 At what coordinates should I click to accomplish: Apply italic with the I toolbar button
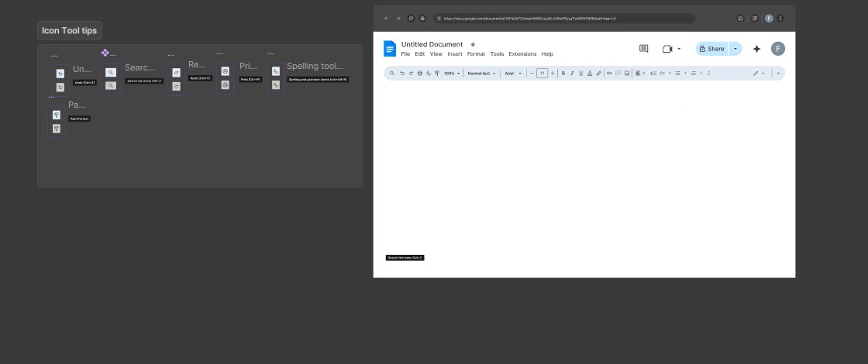572,73
